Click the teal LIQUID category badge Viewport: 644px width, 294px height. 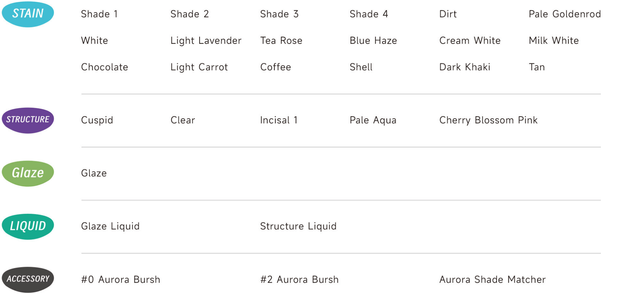click(x=28, y=227)
